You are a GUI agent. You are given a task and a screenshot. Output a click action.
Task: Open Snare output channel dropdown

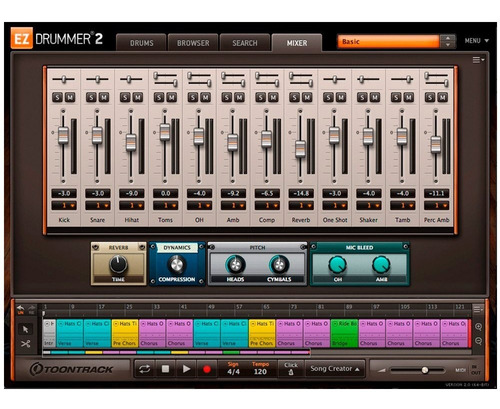(x=98, y=206)
